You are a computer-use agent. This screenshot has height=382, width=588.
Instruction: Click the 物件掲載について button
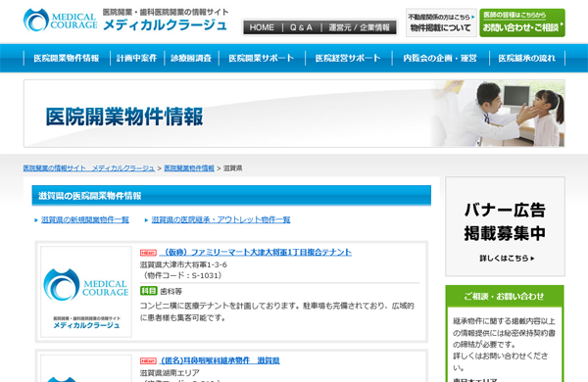(x=441, y=23)
